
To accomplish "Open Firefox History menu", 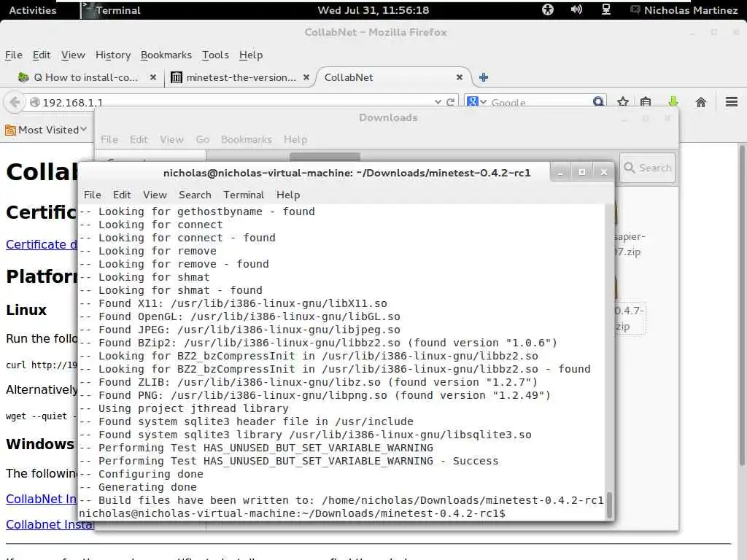I will point(113,55).
